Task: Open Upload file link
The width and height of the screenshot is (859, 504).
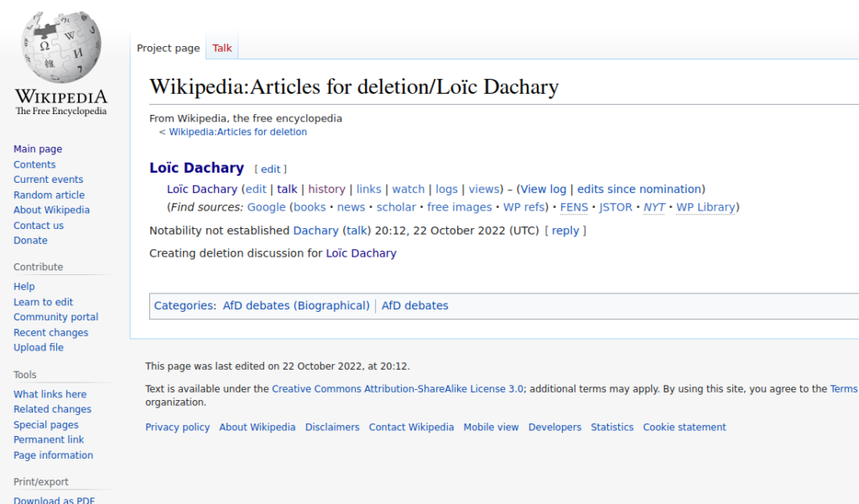Action: tap(39, 347)
